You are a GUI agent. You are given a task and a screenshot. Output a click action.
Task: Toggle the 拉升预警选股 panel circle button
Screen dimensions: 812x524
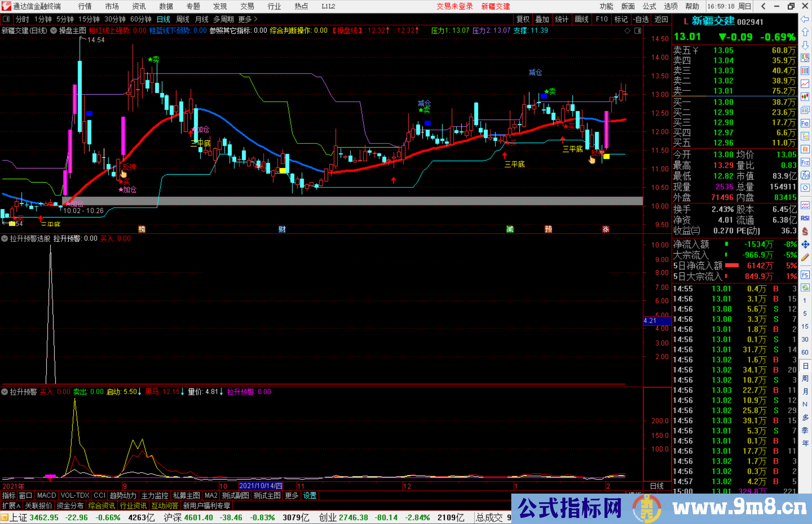(5, 239)
